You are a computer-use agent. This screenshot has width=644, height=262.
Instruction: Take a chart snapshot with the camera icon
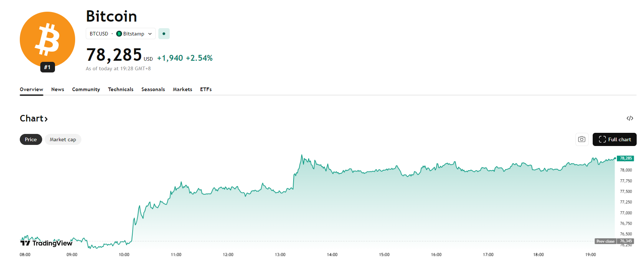coord(582,139)
